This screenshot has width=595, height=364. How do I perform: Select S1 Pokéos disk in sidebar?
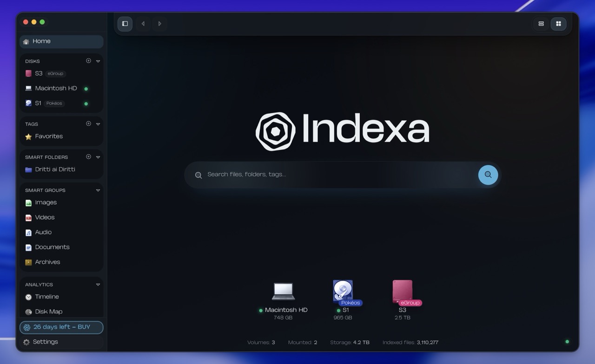[x=61, y=103]
